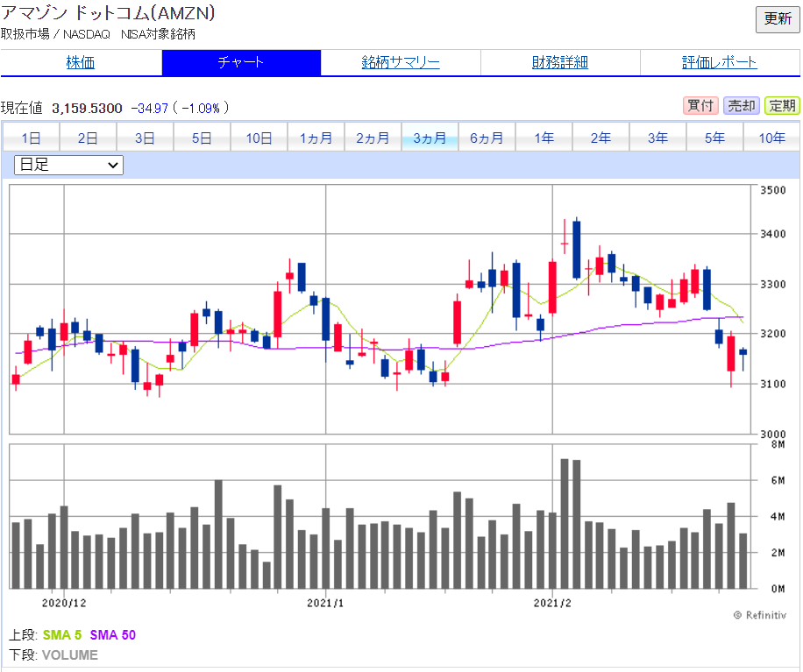Click the 3300 price axis label
Image resolution: width=803 pixels, height=672 pixels.
773,284
